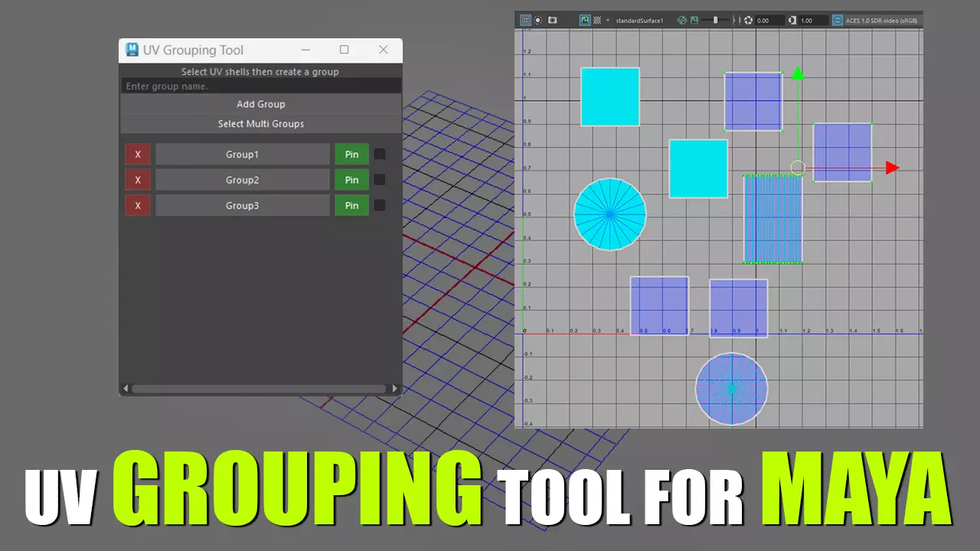Viewport: 980px width, 551px height.
Task: Click the UV snapshot camera icon
Action: click(x=553, y=21)
